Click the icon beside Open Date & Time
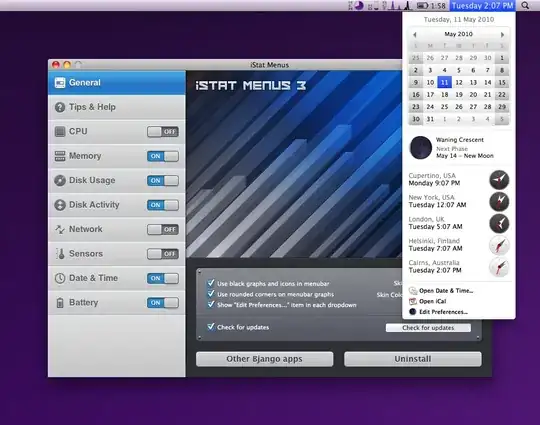The height and width of the screenshot is (425, 540). pos(413,291)
